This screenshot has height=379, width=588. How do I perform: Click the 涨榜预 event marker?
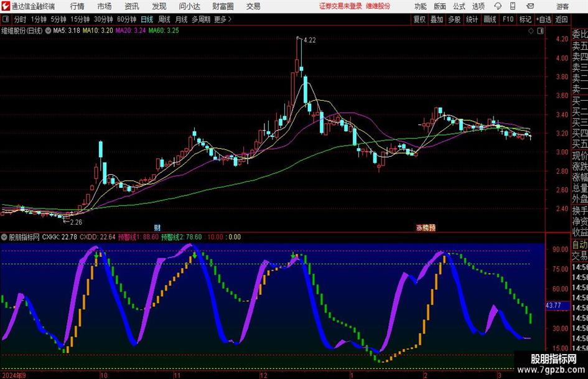point(426,228)
